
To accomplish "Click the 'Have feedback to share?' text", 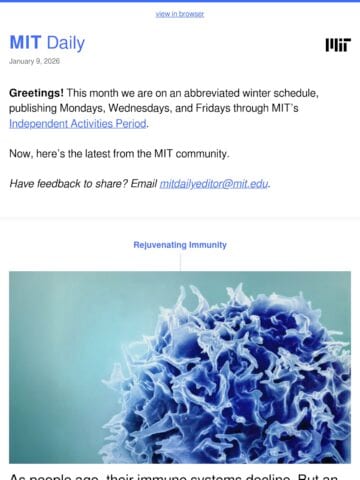I will (69, 184).
